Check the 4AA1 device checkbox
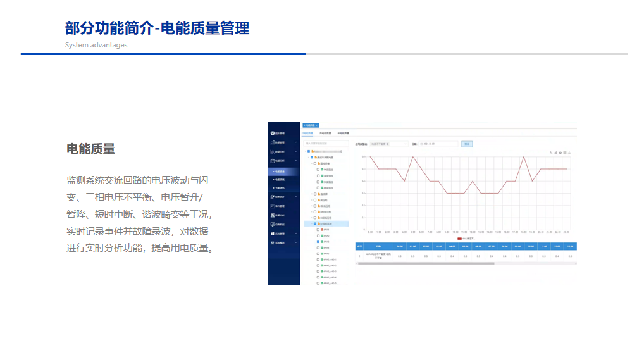The image size is (644, 362). pyautogui.click(x=318, y=230)
